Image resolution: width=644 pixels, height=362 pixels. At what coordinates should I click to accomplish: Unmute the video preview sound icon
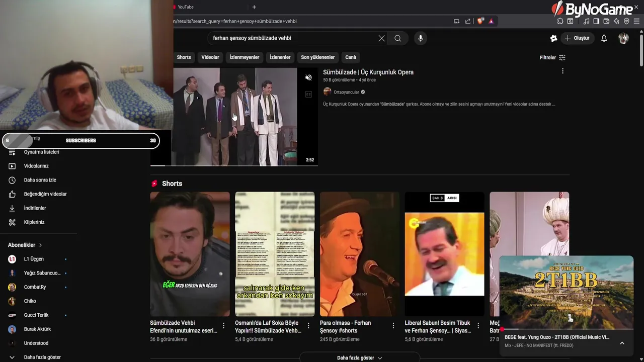coord(308,78)
